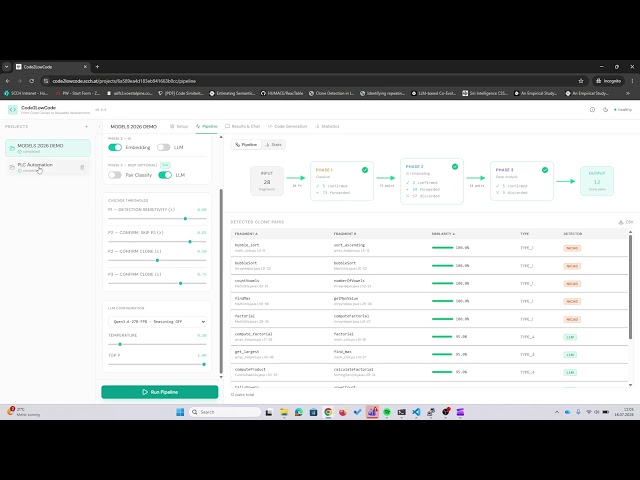Adjust P2 Confirm Clone slider
This screenshot has height=480, width=640.
(157, 260)
